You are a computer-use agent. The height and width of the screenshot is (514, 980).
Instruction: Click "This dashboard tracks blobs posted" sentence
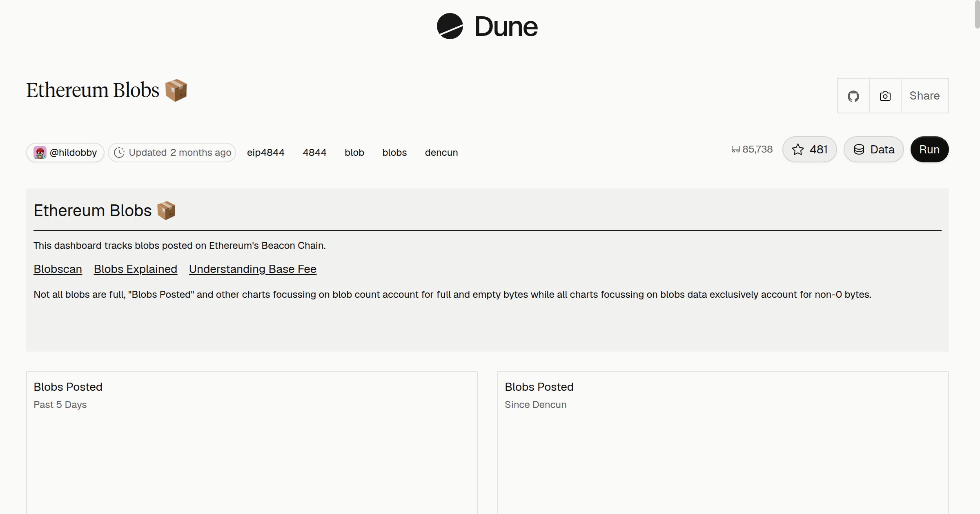180,246
